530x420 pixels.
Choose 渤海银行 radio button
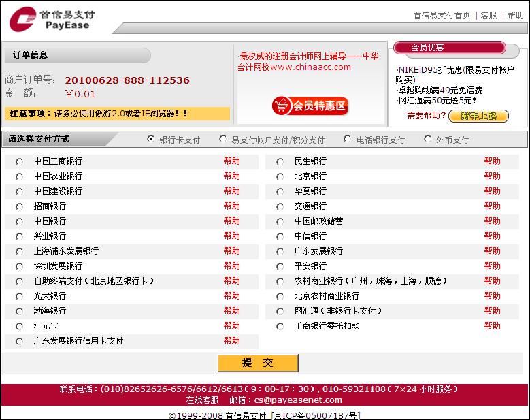click(20, 312)
